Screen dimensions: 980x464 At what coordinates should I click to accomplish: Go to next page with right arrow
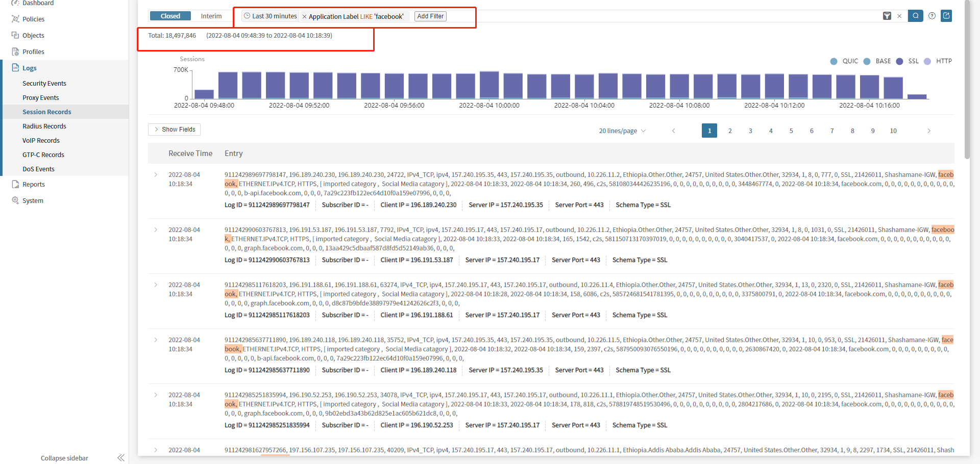pos(929,131)
